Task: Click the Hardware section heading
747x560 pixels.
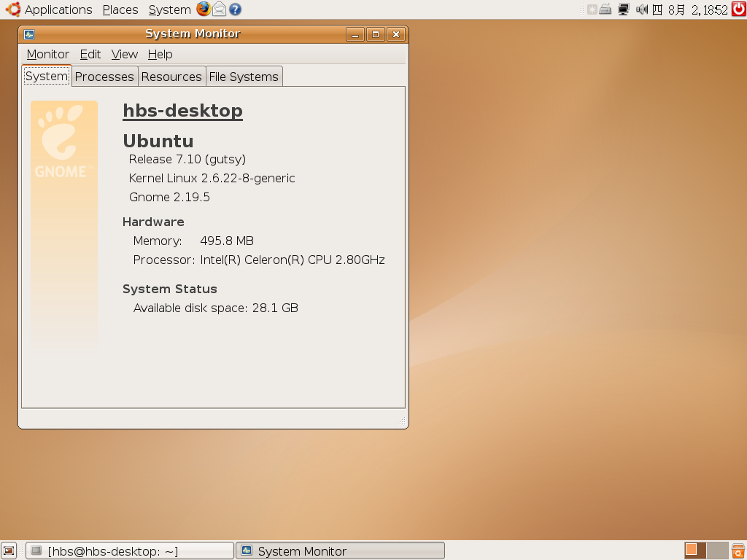Action: point(153,222)
